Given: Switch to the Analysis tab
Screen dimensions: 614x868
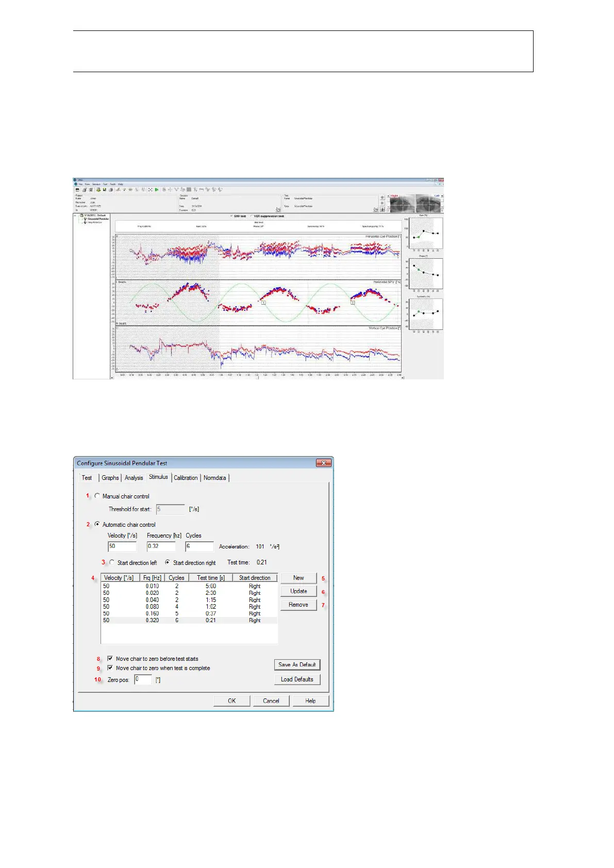Looking at the screenshot, I should coord(134,478).
